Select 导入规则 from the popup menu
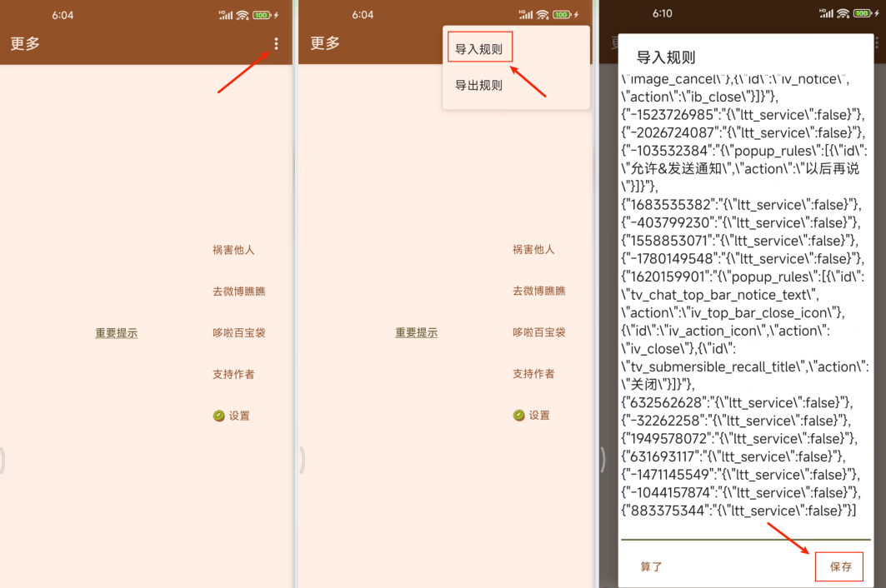 click(x=478, y=49)
